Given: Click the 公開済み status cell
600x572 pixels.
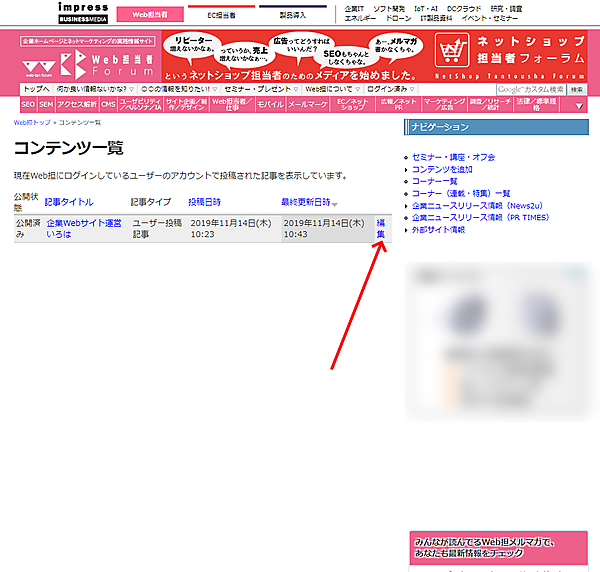Looking at the screenshot, I should click(x=28, y=228).
